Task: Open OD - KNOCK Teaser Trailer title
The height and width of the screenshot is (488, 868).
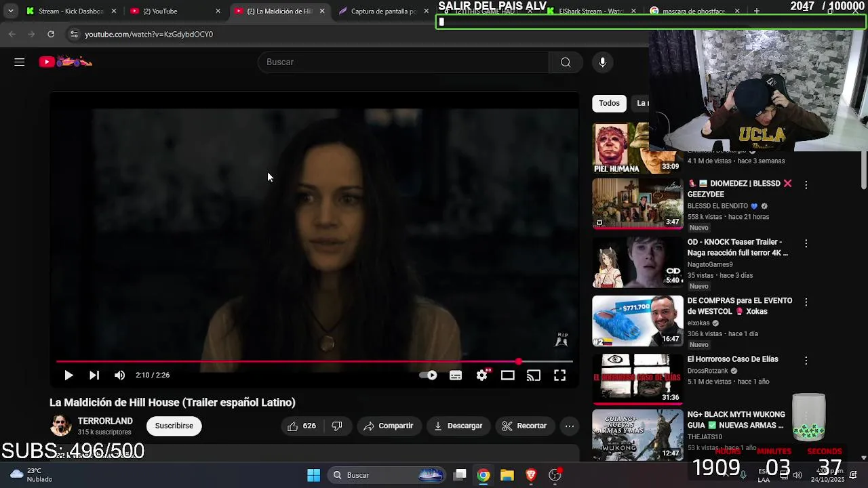Action: pos(737,247)
